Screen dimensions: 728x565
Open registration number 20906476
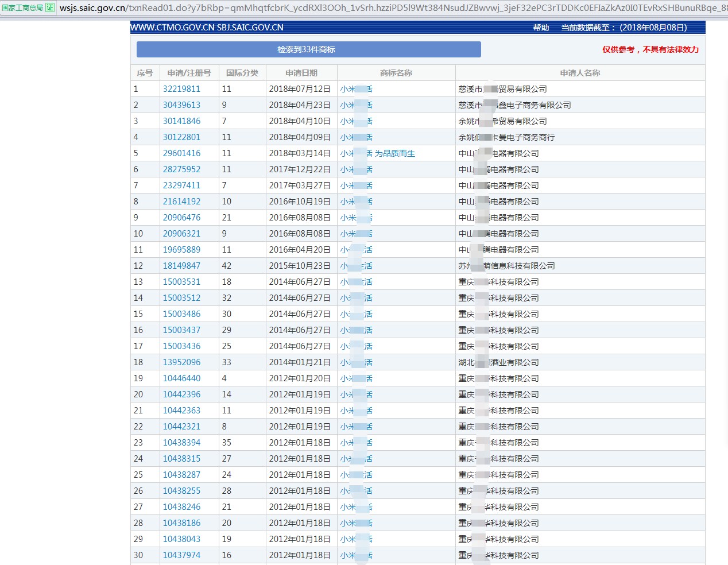pyautogui.click(x=181, y=218)
